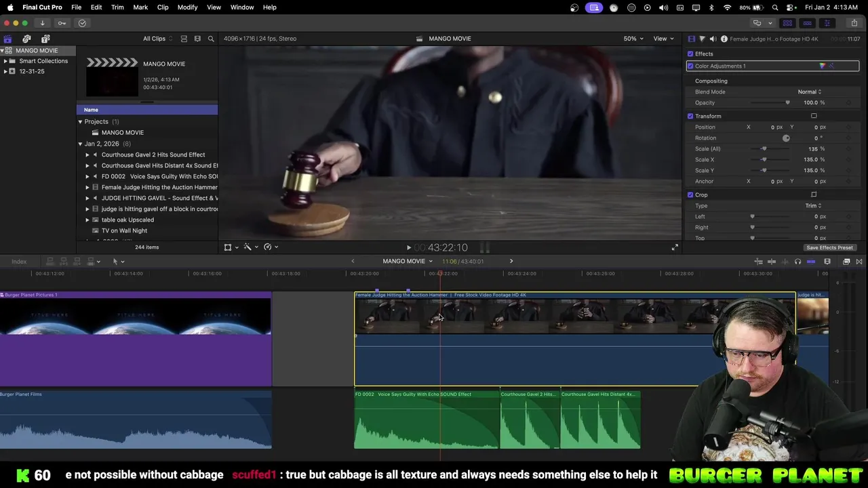Open the timeline Index button
This screenshot has height=488, width=868.
[19, 262]
